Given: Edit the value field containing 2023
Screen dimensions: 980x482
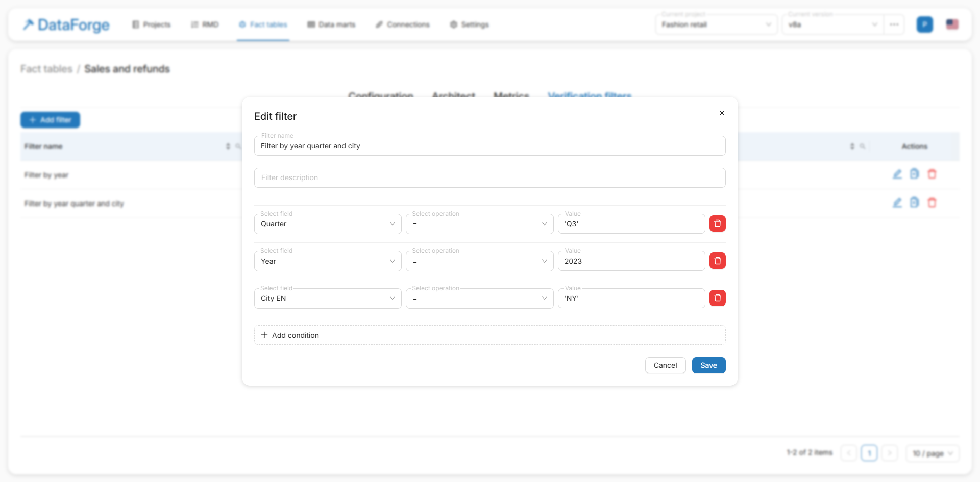Looking at the screenshot, I should click(x=631, y=261).
